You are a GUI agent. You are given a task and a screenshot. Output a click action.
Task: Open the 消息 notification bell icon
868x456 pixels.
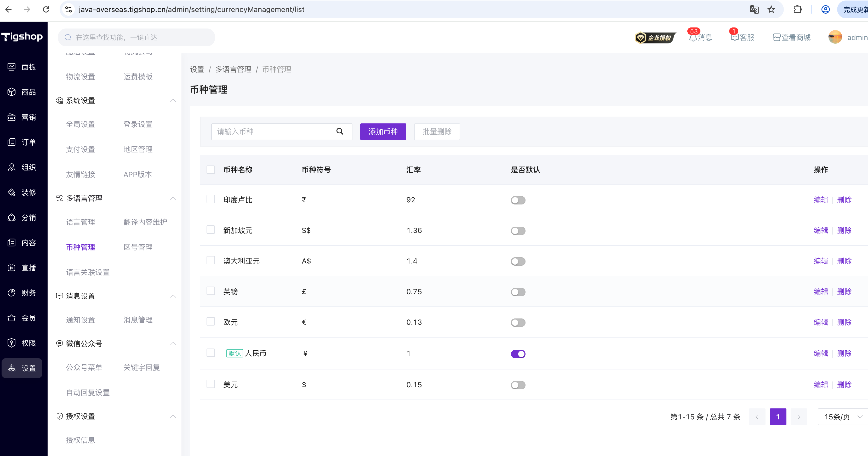pyautogui.click(x=693, y=37)
